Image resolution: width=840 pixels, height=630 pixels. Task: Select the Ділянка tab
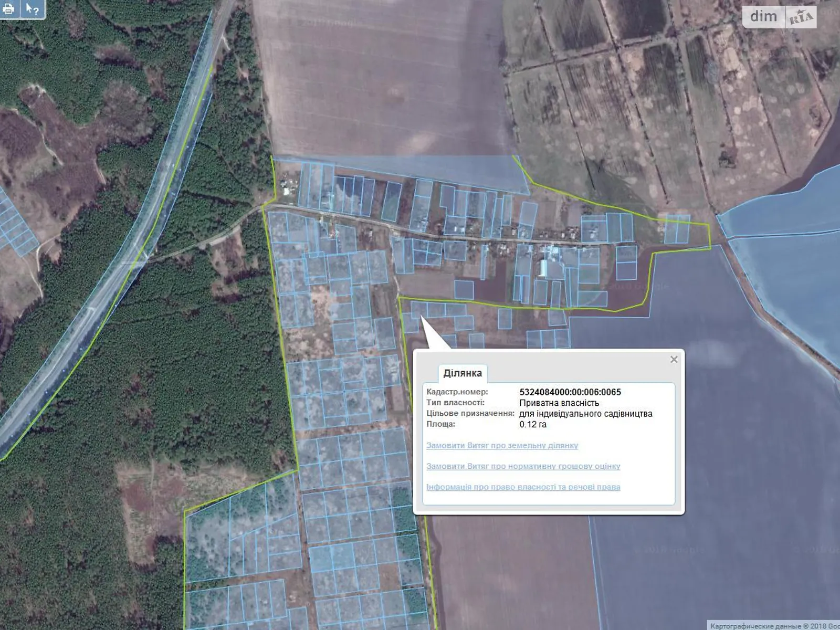[462, 373]
